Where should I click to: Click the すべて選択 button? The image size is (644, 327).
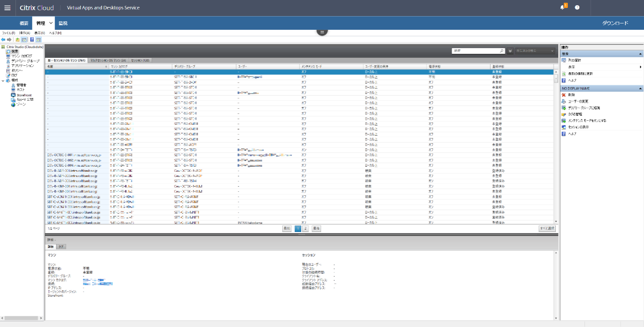(x=547, y=228)
